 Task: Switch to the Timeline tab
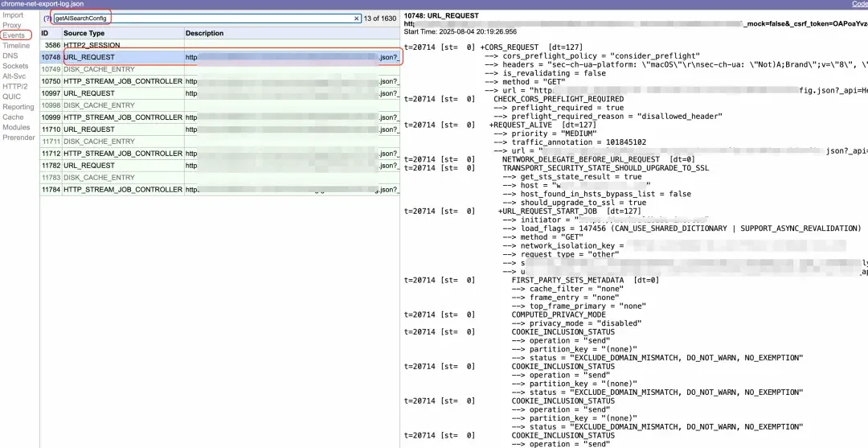coord(16,45)
